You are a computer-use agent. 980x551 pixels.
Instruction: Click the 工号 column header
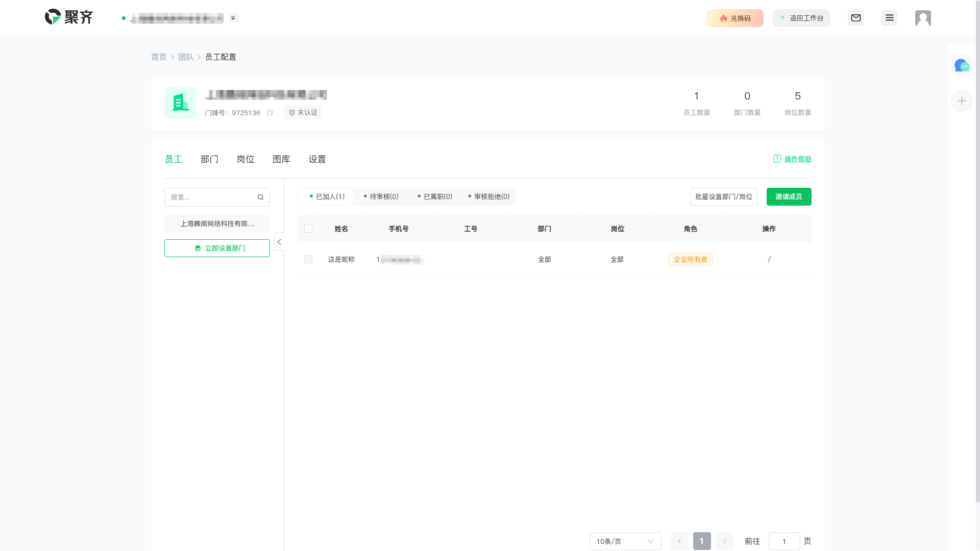coord(471,229)
